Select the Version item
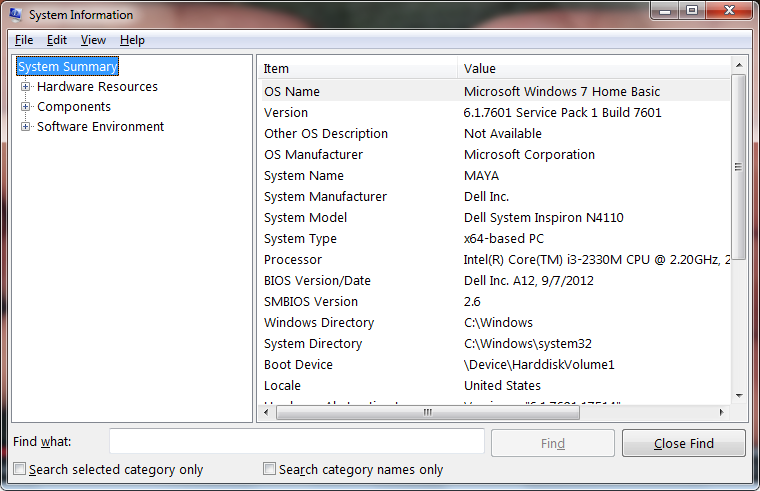This screenshot has width=760, height=491. pos(285,112)
